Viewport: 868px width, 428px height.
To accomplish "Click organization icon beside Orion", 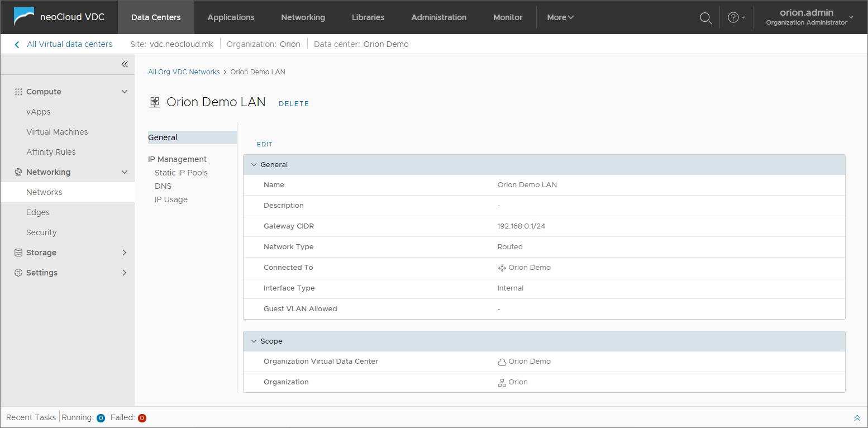I will tap(502, 383).
